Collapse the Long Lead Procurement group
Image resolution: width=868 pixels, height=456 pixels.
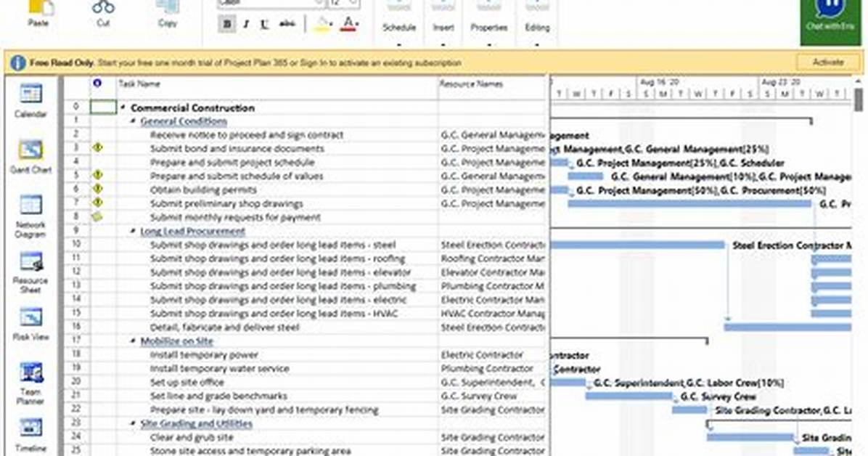click(x=133, y=231)
